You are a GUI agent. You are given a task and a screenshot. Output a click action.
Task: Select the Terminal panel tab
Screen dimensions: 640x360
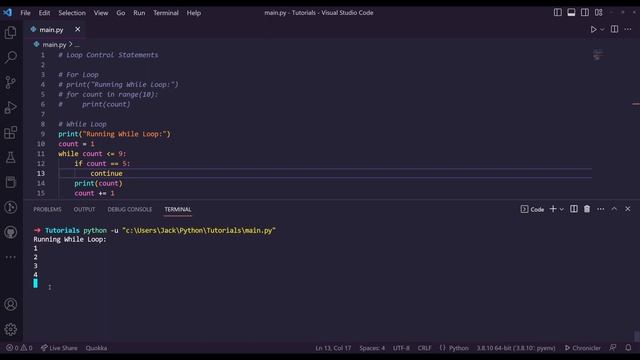click(x=178, y=209)
